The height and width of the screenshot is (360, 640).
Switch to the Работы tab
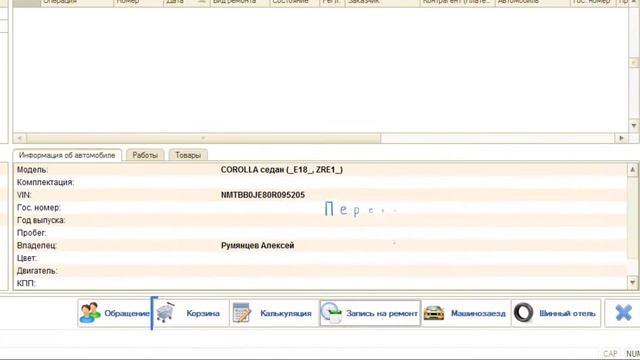click(x=145, y=155)
